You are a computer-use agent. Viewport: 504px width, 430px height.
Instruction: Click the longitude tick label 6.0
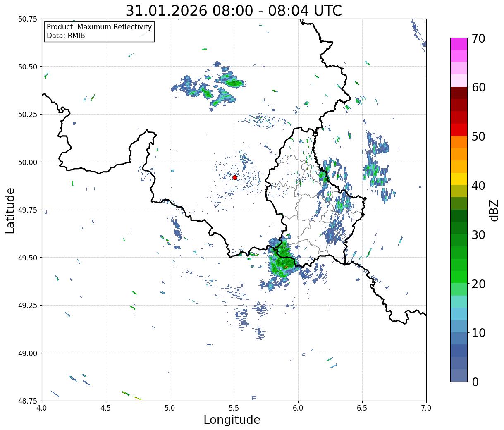pyautogui.click(x=298, y=408)
